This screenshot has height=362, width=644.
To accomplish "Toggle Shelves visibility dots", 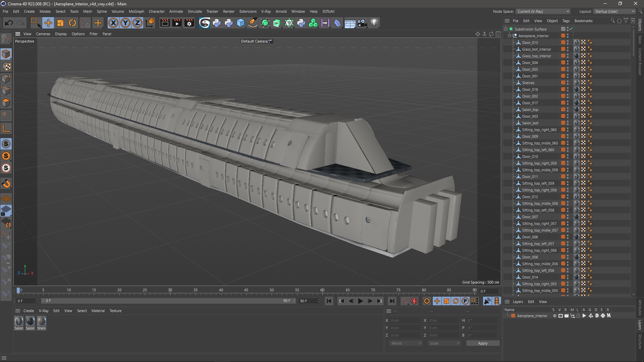I will click(568, 83).
